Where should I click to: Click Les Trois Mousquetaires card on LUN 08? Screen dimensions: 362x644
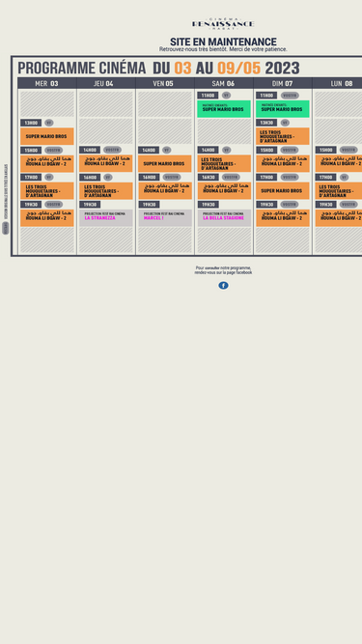tap(339, 191)
